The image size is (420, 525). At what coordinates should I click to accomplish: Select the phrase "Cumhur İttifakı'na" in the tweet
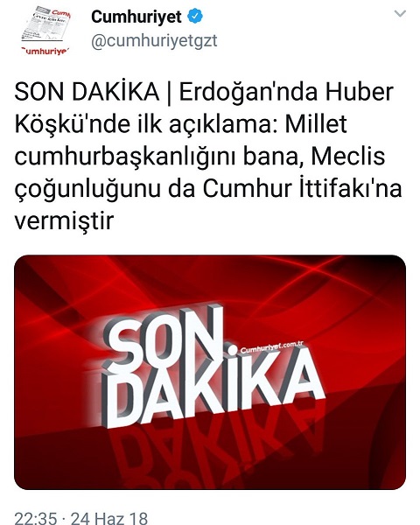pos(302,189)
